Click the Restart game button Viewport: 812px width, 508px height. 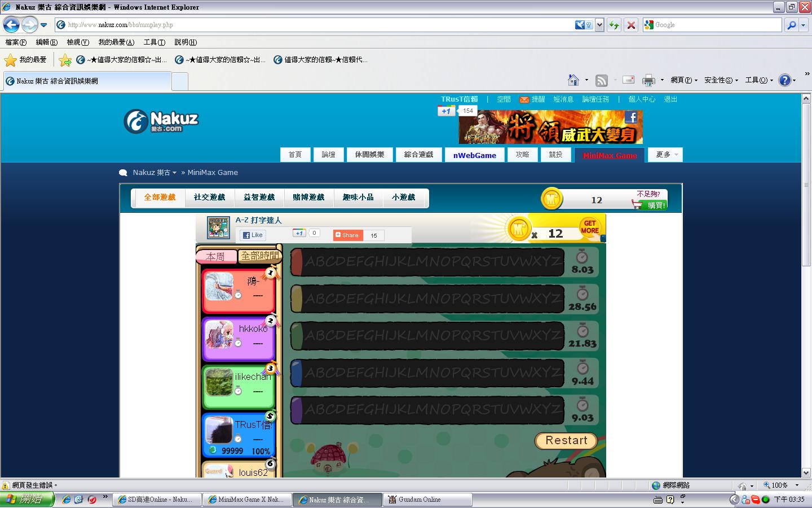(x=566, y=441)
